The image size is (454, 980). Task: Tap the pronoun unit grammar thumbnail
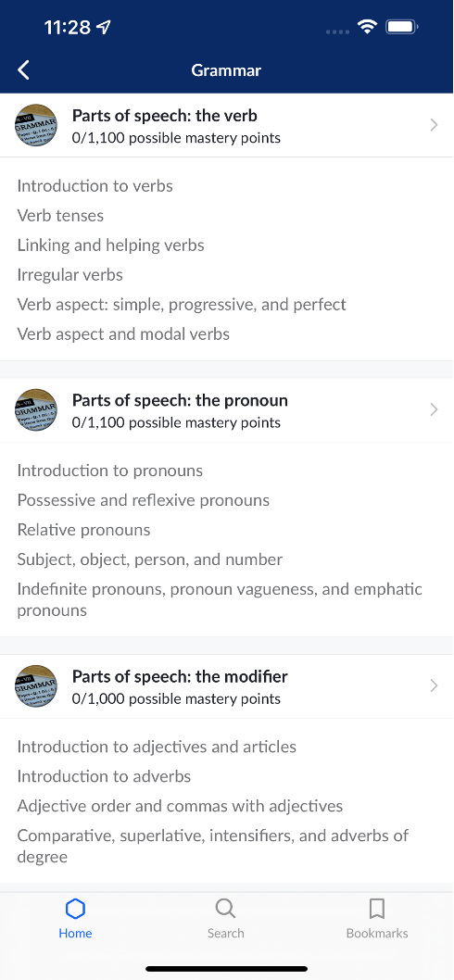pos(35,410)
